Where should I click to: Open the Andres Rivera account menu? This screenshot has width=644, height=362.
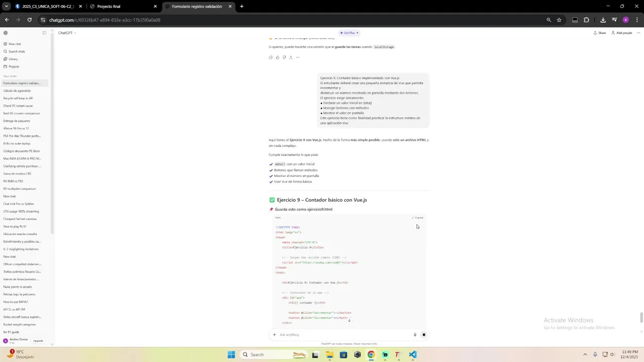click(x=16, y=340)
